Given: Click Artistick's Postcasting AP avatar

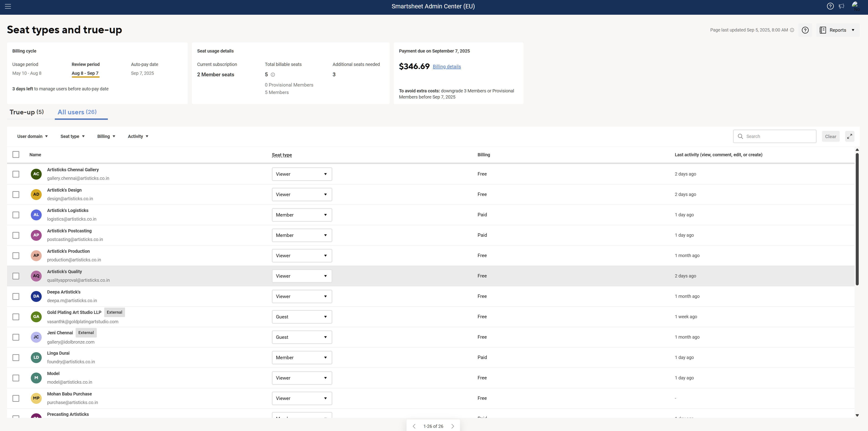Looking at the screenshot, I should click(x=36, y=235).
